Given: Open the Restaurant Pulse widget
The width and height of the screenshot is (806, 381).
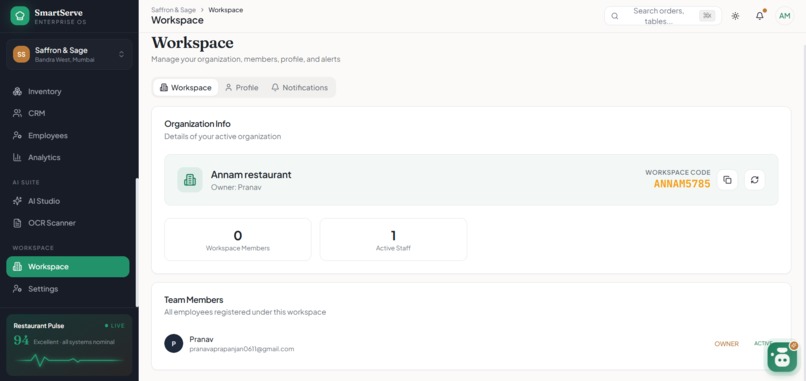Looking at the screenshot, I should 69,344.
